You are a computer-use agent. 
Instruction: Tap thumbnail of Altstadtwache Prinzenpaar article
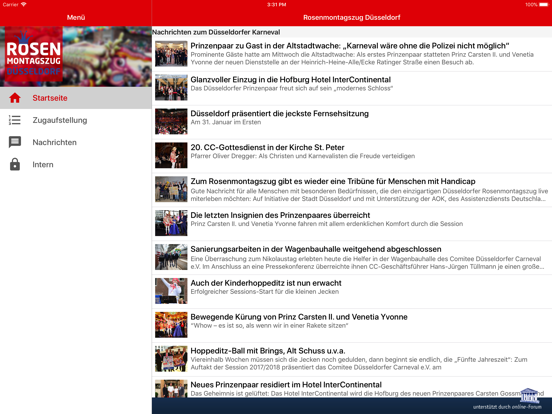171,54
